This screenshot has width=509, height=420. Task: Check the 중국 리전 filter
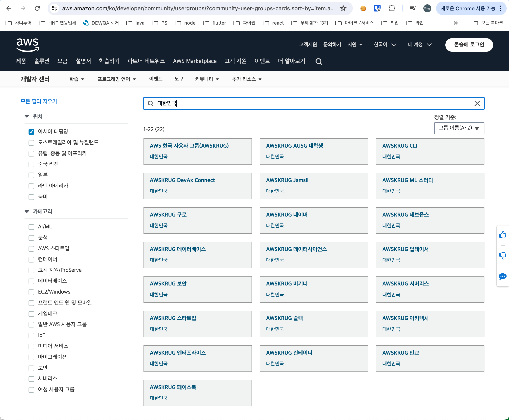coord(31,164)
